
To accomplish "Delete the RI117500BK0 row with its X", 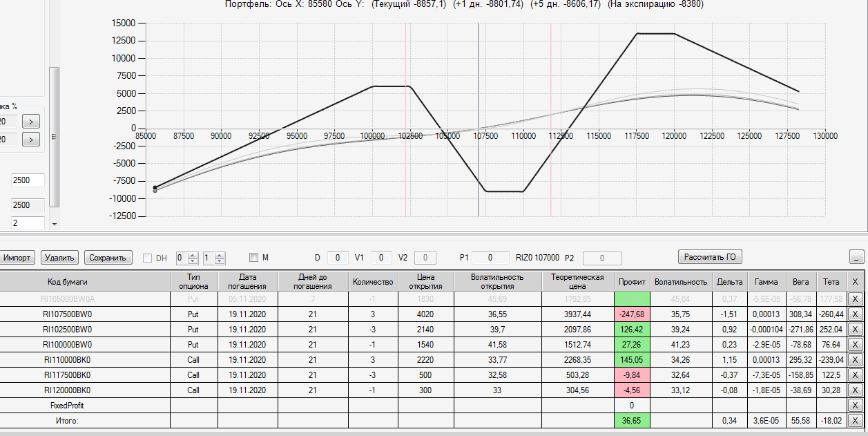I will [x=856, y=375].
